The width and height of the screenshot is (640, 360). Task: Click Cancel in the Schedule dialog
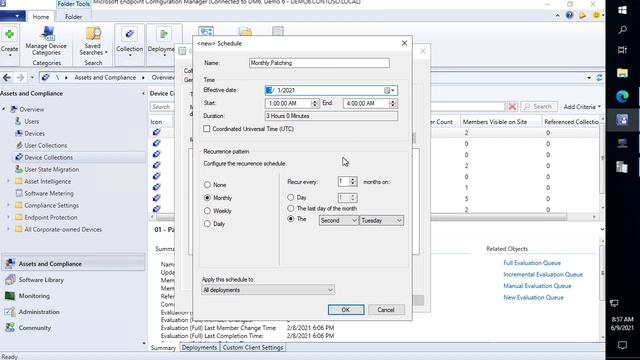coord(386,310)
